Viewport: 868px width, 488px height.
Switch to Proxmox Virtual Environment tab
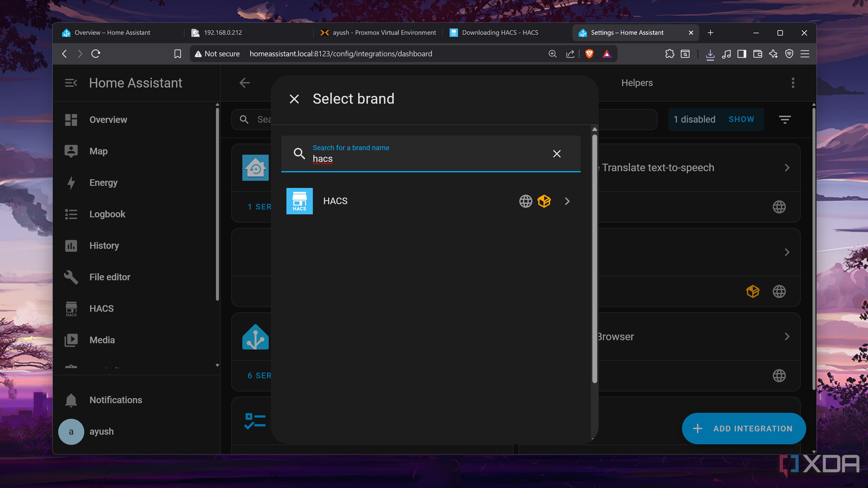click(x=378, y=33)
